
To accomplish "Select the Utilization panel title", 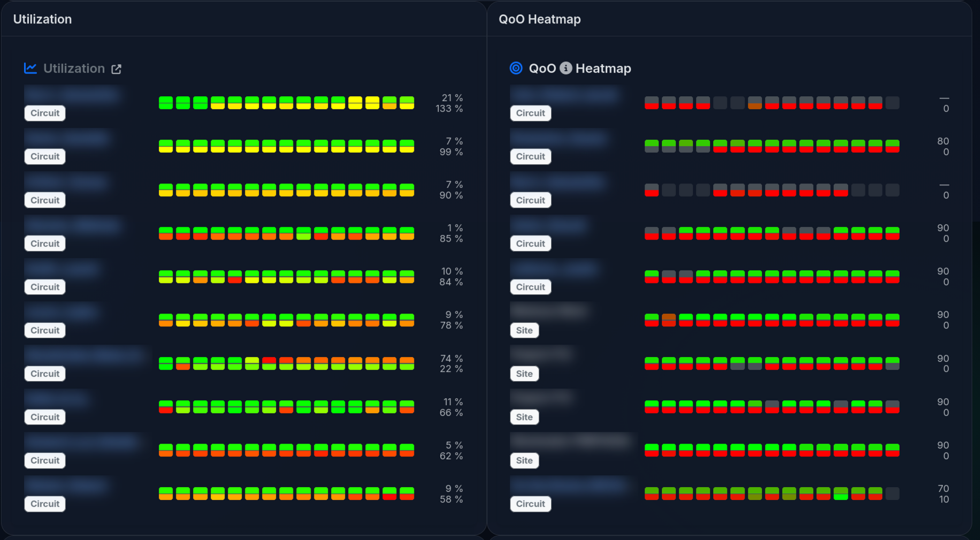I will point(42,19).
